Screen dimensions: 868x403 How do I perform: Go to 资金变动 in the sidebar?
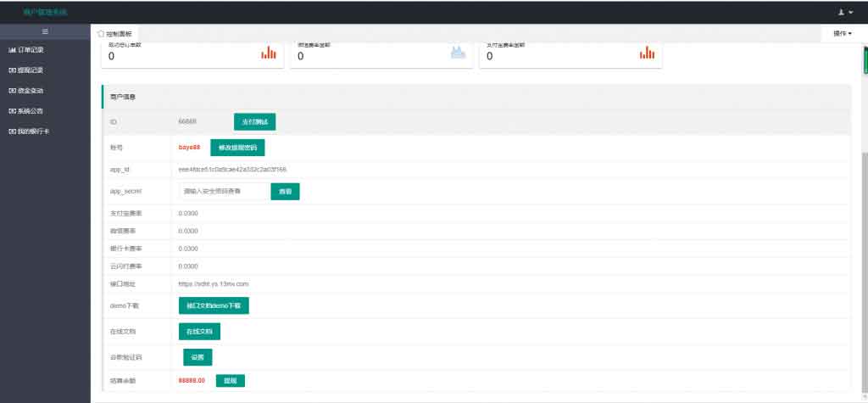point(30,91)
